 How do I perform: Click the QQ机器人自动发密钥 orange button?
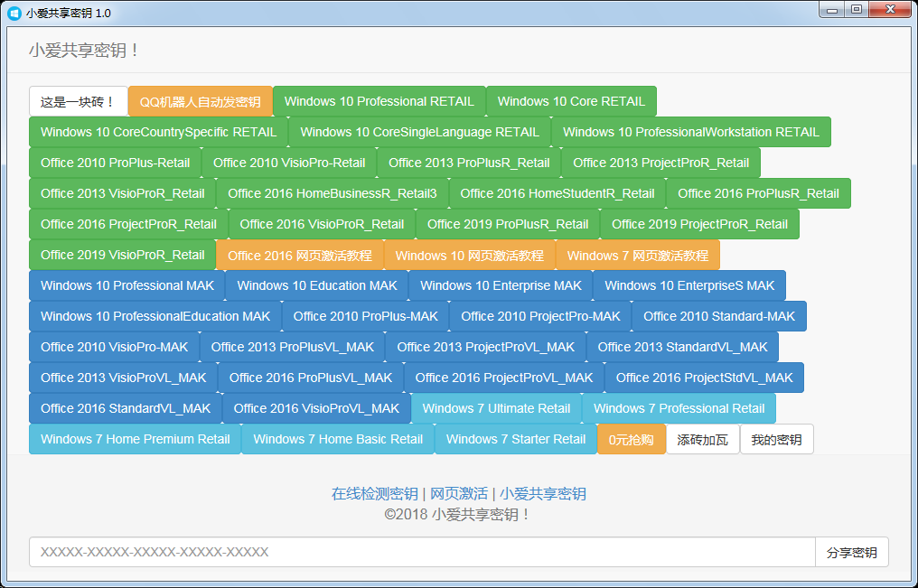point(200,102)
